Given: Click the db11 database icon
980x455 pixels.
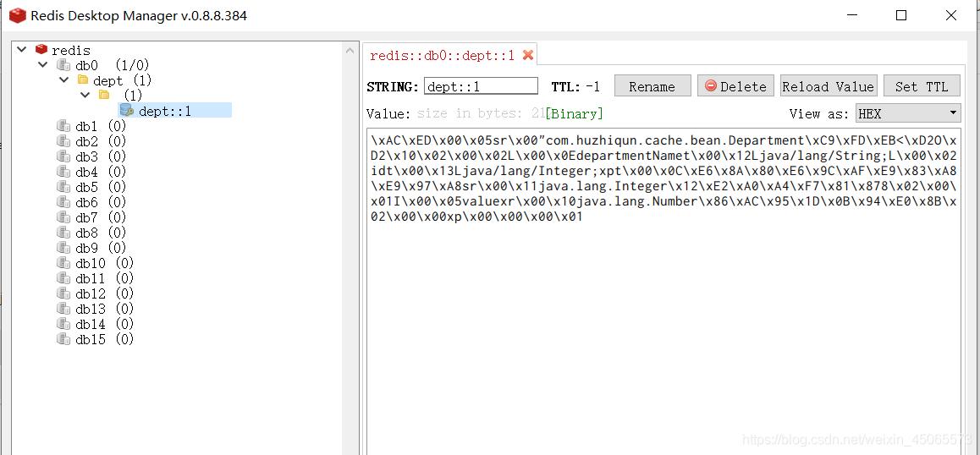Looking at the screenshot, I should [63, 278].
